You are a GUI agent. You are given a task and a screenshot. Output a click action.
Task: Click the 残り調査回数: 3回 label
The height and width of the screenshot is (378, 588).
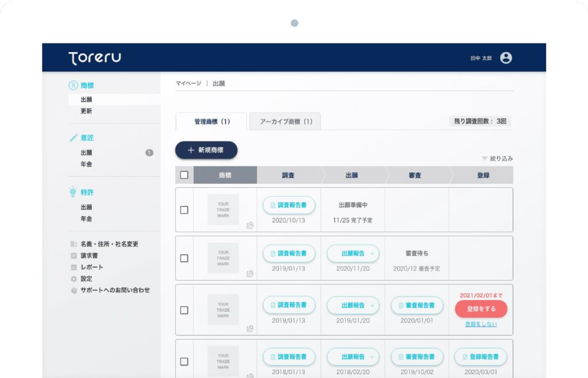coord(480,121)
